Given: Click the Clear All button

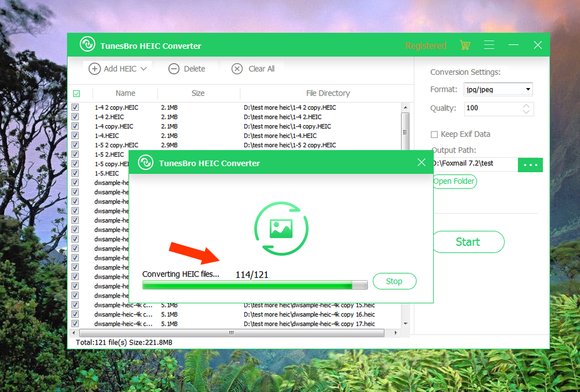Looking at the screenshot, I should pyautogui.click(x=253, y=69).
